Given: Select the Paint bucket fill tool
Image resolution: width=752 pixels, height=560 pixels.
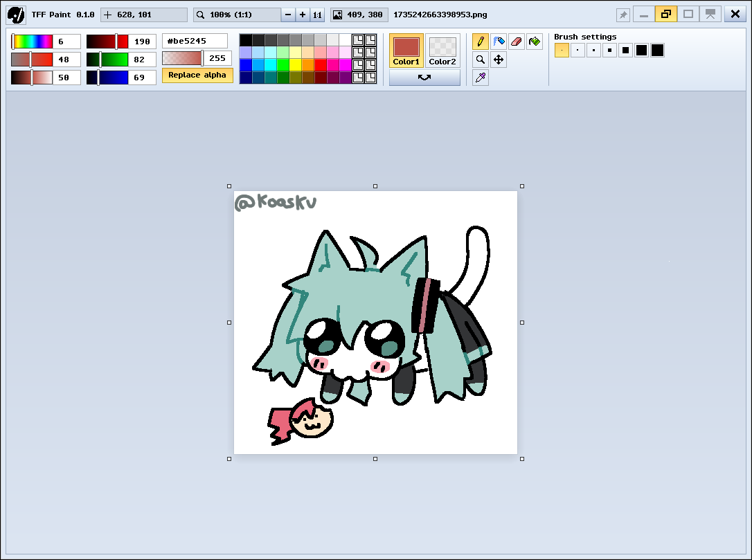Looking at the screenshot, I should (535, 42).
